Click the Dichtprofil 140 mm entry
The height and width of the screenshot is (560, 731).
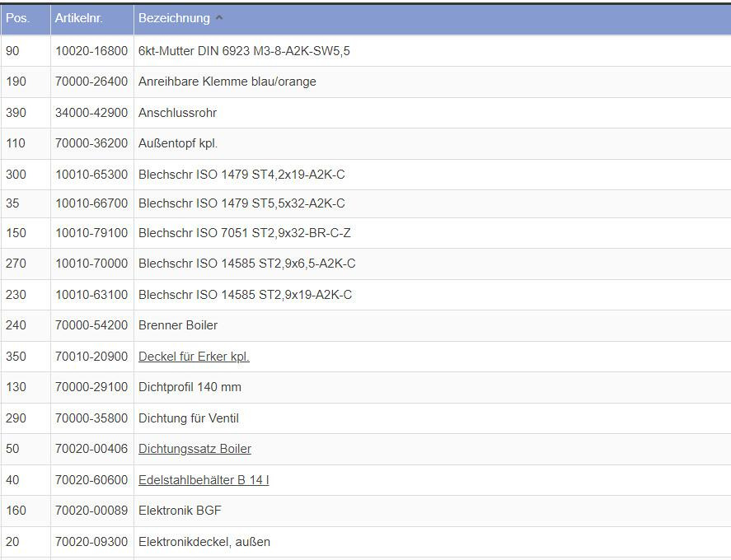tap(190, 387)
